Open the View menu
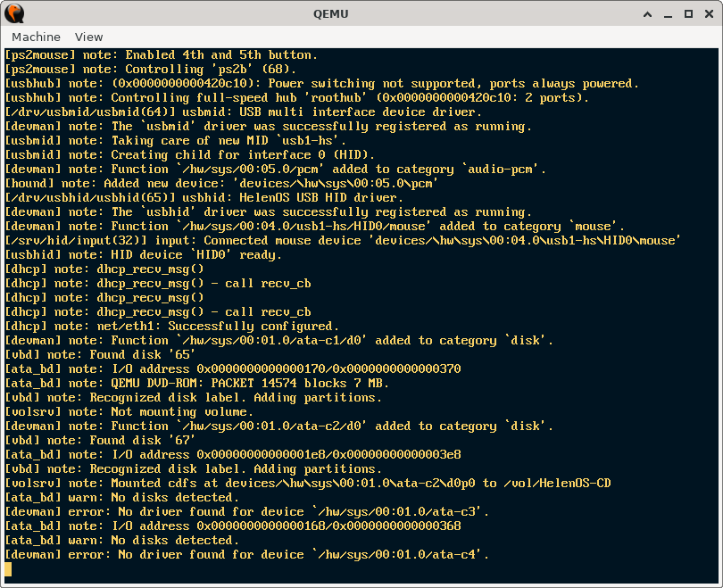 88,37
